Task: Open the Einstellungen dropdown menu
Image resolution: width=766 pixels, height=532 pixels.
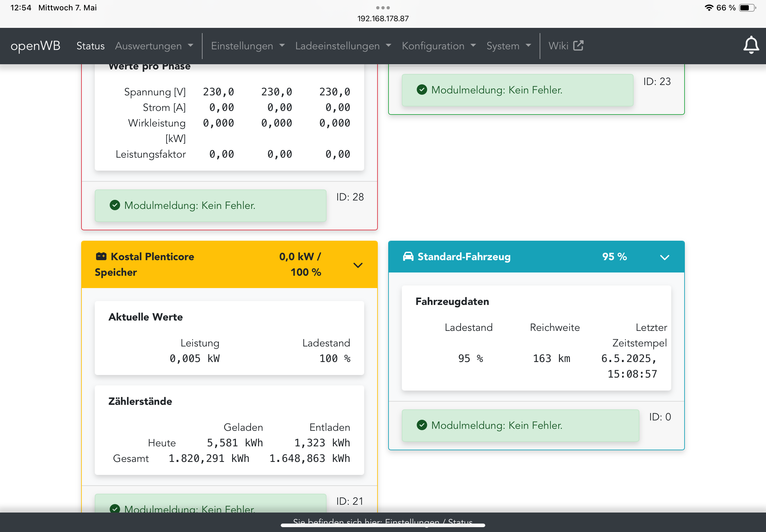Action: [247, 46]
